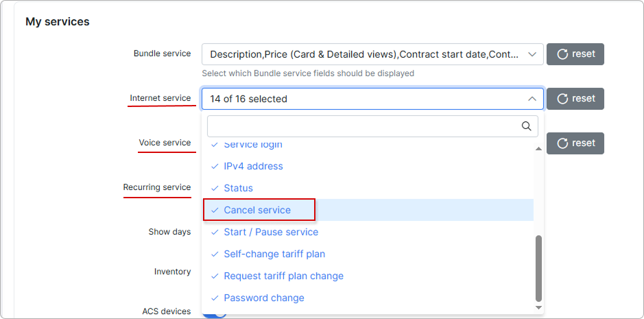Uncheck the IPv4 address option
This screenshot has width=644, height=319.
pos(253,166)
